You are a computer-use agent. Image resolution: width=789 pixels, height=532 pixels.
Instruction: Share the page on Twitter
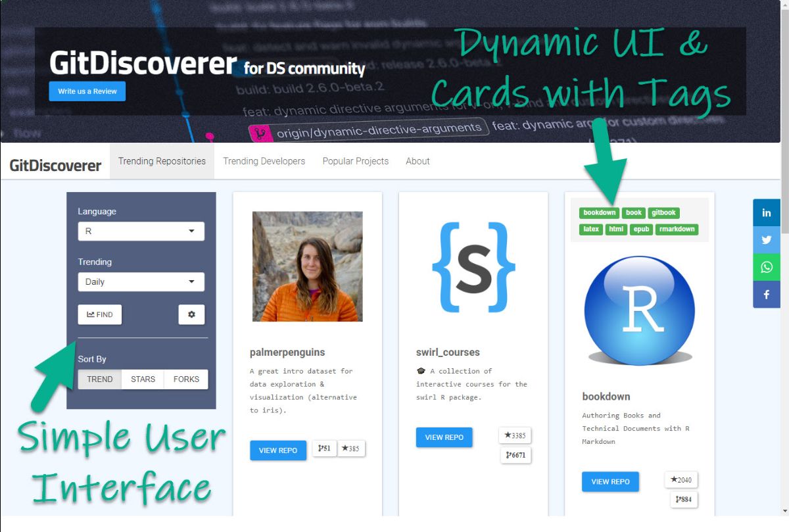[x=767, y=240]
